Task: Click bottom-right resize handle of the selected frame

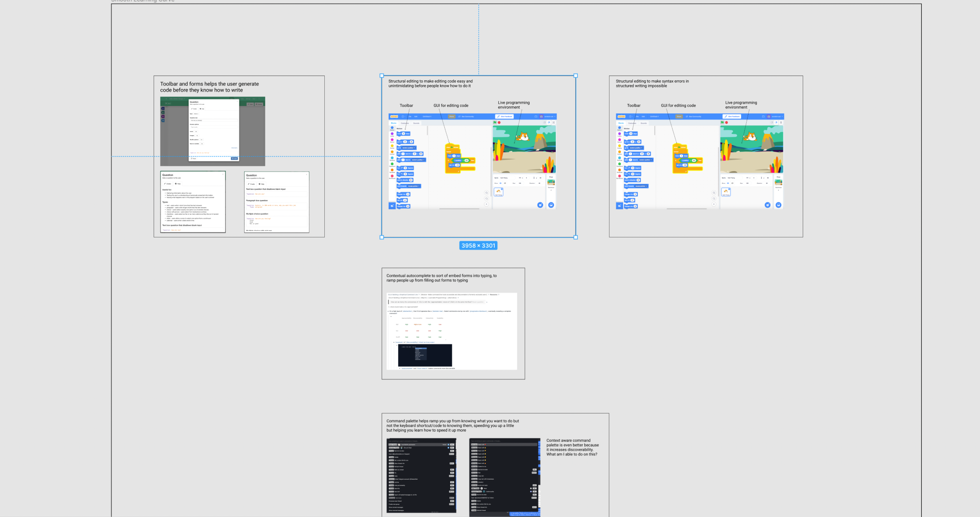Action: click(575, 237)
